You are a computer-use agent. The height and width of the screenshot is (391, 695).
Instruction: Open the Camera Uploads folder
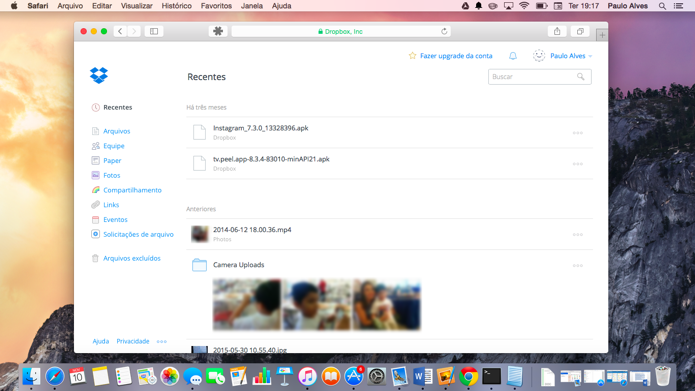[238, 265]
